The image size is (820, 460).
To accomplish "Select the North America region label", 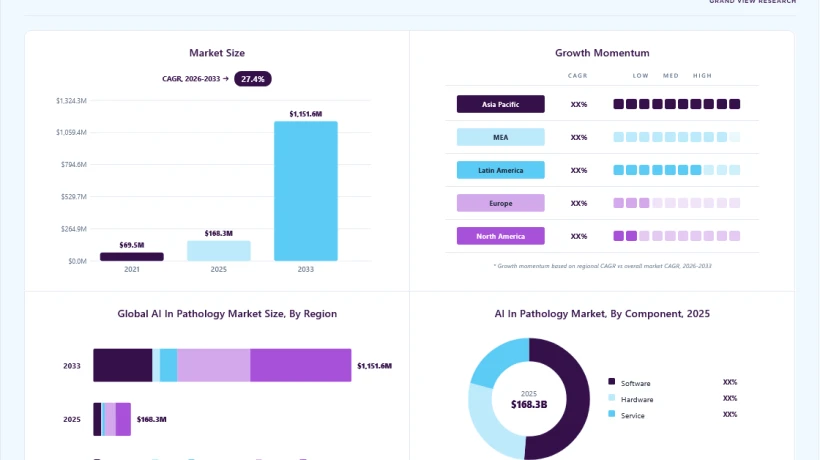I will click(500, 236).
